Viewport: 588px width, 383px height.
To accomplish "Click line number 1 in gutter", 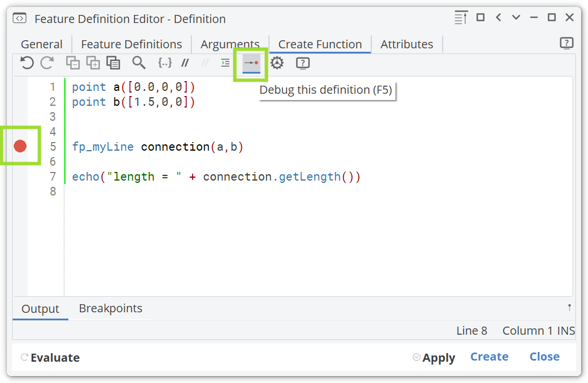I will [x=52, y=87].
